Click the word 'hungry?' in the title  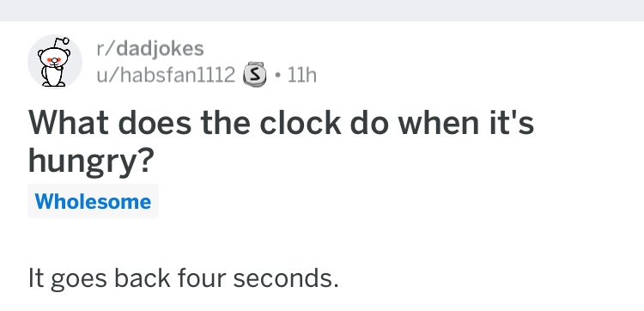coord(91,162)
